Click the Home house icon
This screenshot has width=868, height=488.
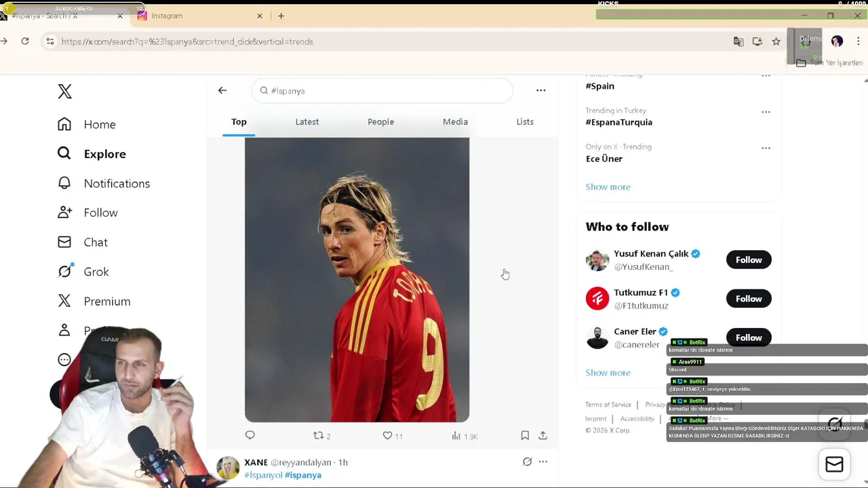[64, 124]
